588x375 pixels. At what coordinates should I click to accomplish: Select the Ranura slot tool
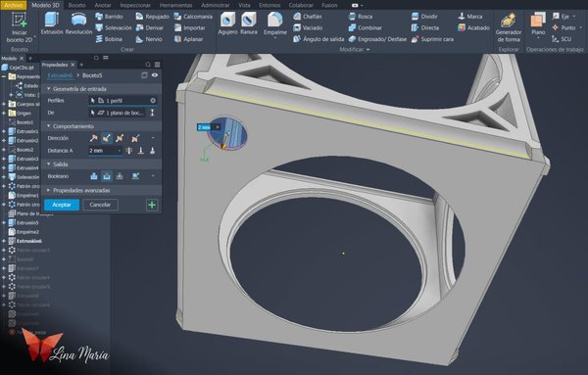pos(249,23)
